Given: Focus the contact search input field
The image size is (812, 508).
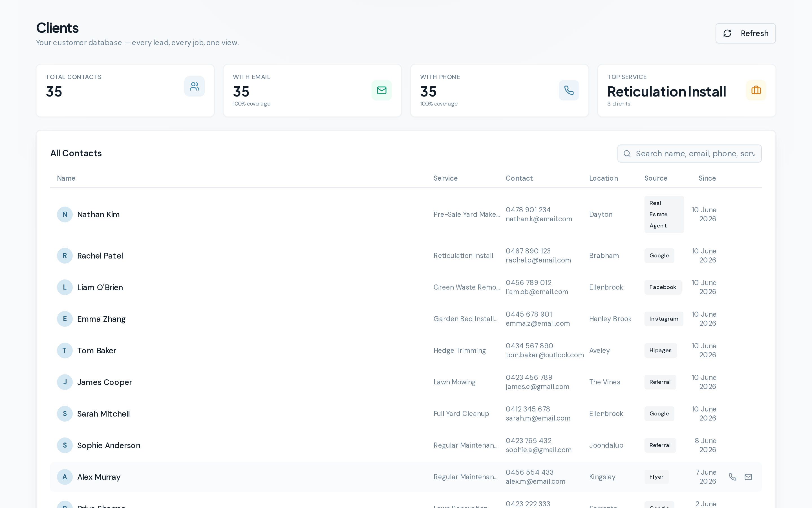Looking at the screenshot, I should (x=690, y=154).
